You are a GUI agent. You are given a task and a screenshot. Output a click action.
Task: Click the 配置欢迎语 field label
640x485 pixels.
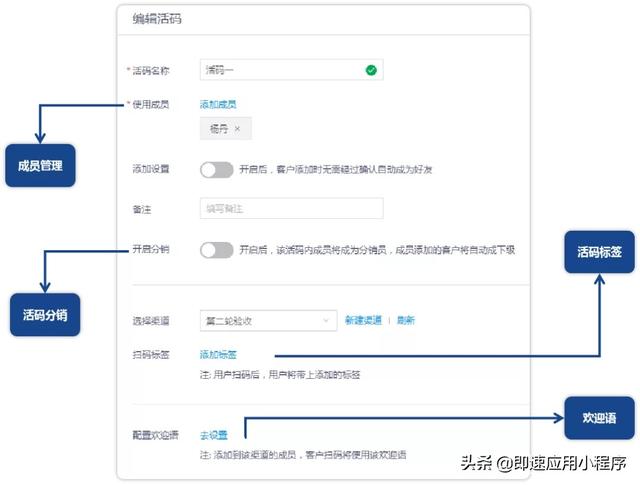(155, 435)
